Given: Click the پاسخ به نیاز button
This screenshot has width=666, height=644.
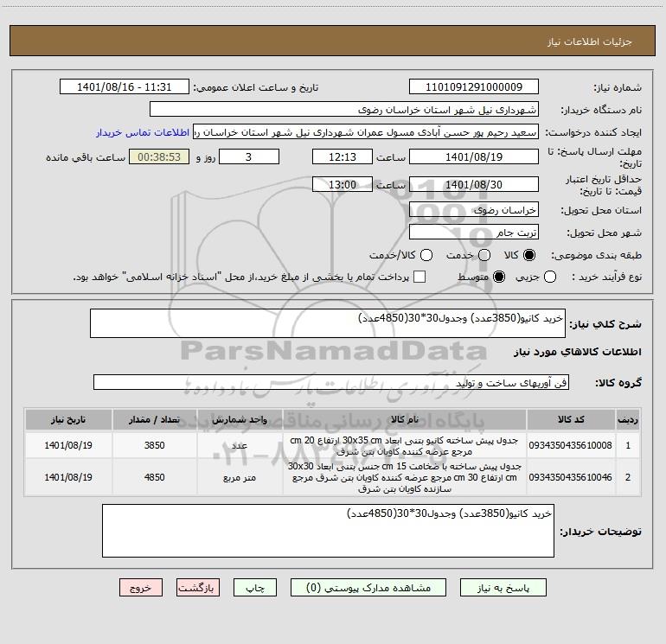Looking at the screenshot, I should (x=503, y=588).
